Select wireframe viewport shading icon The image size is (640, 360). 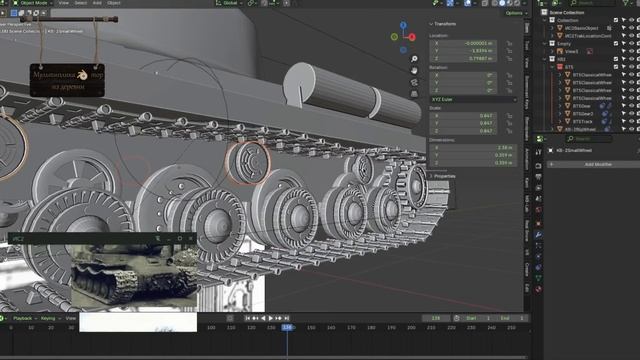tap(494, 3)
